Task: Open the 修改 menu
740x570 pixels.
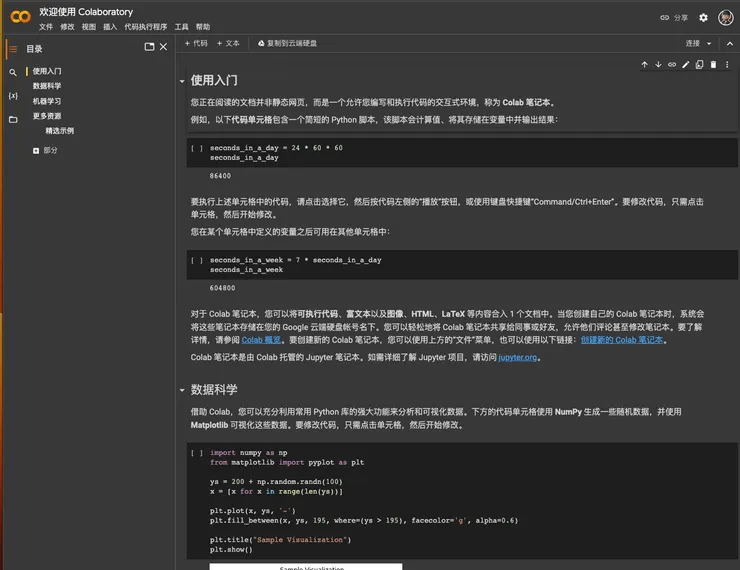Action: point(67,27)
